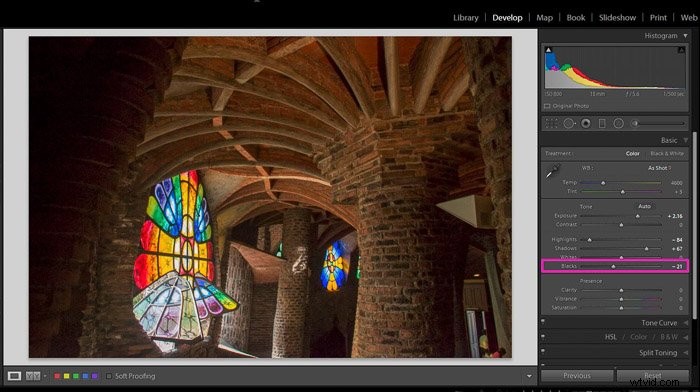700x392 pixels.
Task: Click the Tint slider handle
Action: [623, 192]
